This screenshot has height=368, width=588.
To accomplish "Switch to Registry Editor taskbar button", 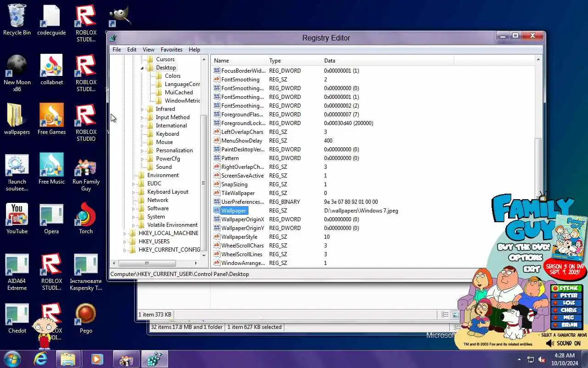I will (154, 359).
